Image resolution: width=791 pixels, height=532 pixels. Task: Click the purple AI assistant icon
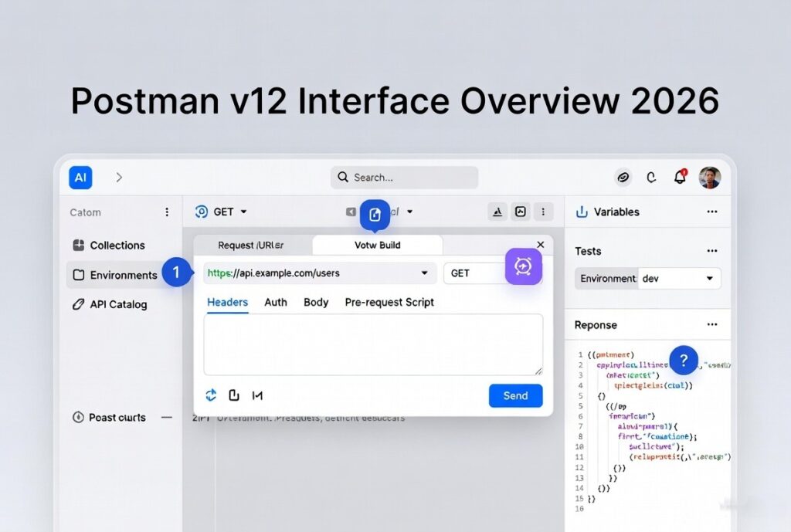pos(524,266)
